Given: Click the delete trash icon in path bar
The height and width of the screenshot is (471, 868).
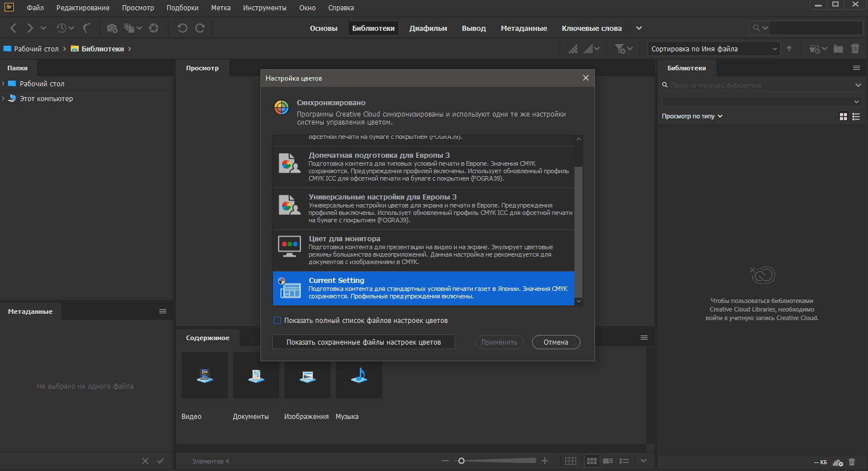Looking at the screenshot, I should coord(855,49).
